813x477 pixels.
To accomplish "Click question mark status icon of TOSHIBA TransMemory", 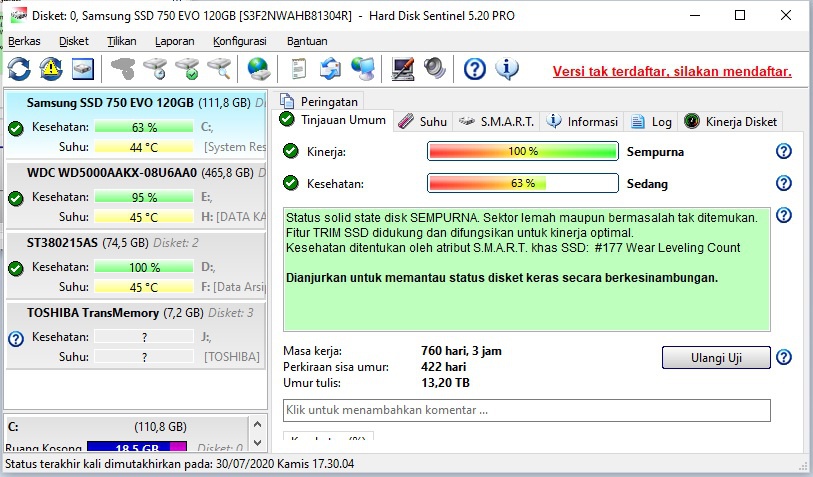I will 16,339.
